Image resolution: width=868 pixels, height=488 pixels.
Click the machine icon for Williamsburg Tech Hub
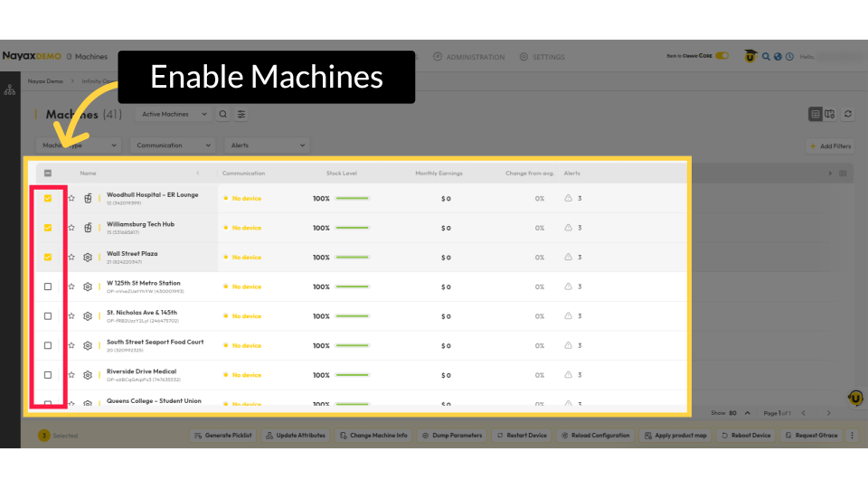click(88, 228)
